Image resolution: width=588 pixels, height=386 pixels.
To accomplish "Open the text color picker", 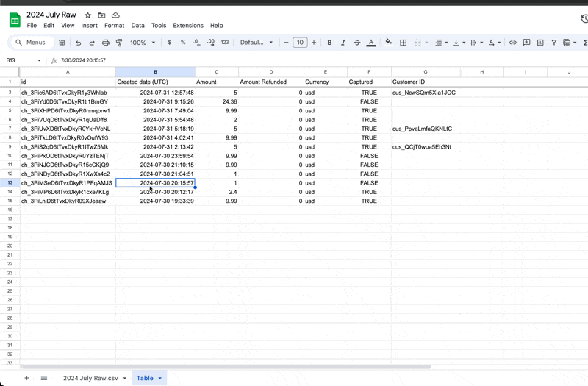I will click(371, 43).
